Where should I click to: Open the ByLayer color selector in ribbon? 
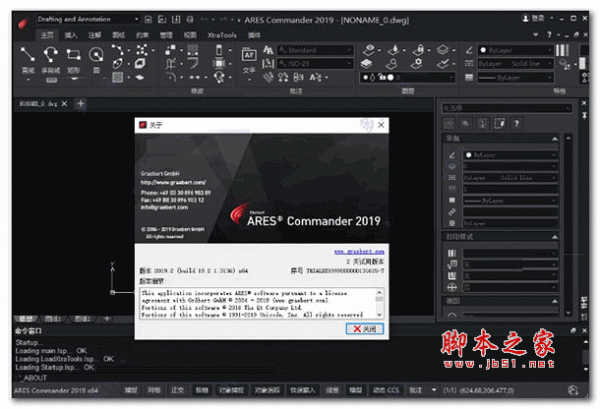pos(515,50)
